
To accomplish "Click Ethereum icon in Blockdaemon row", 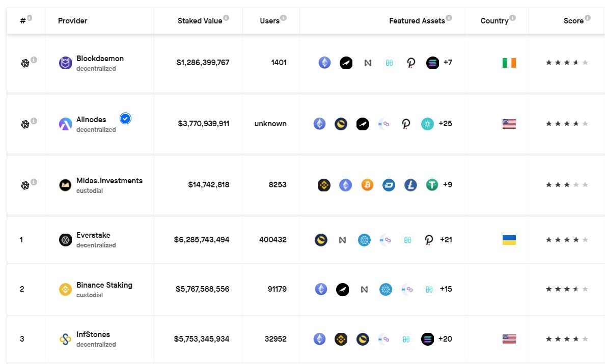I will [x=324, y=63].
